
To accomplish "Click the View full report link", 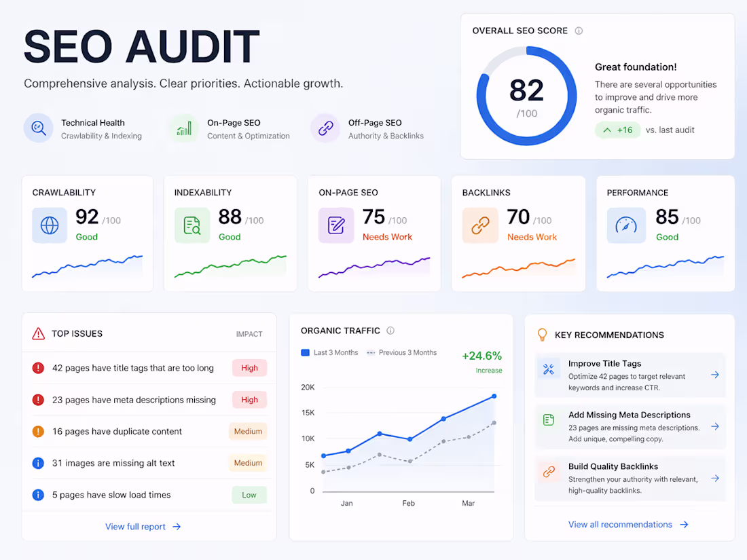I will (143, 526).
